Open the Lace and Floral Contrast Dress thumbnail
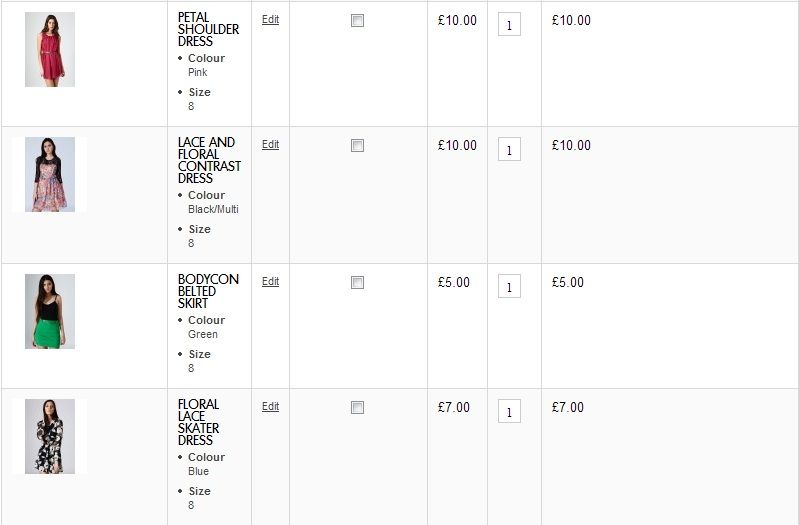 49,174
